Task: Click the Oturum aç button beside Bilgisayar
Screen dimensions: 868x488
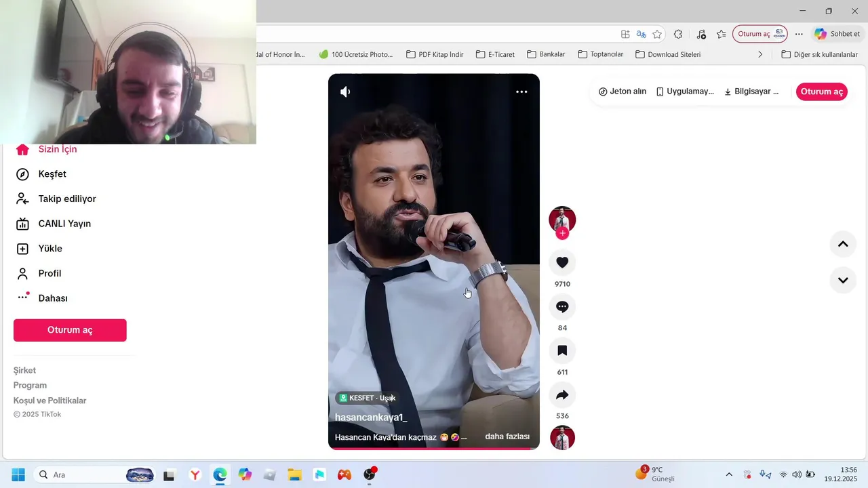Action: 822,91
